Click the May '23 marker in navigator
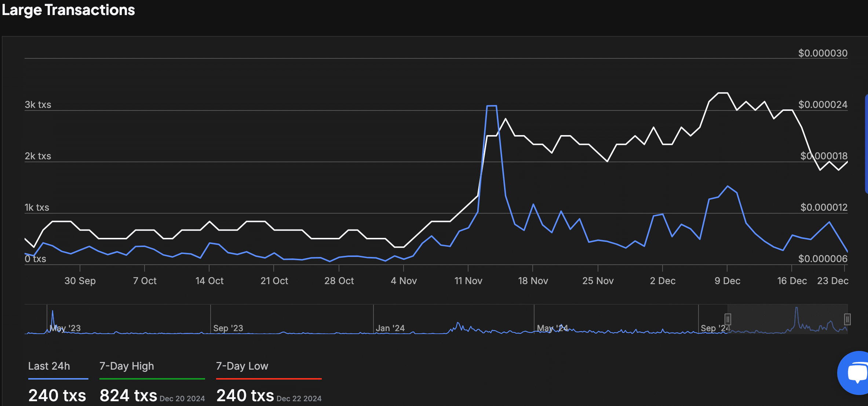 pyautogui.click(x=65, y=328)
